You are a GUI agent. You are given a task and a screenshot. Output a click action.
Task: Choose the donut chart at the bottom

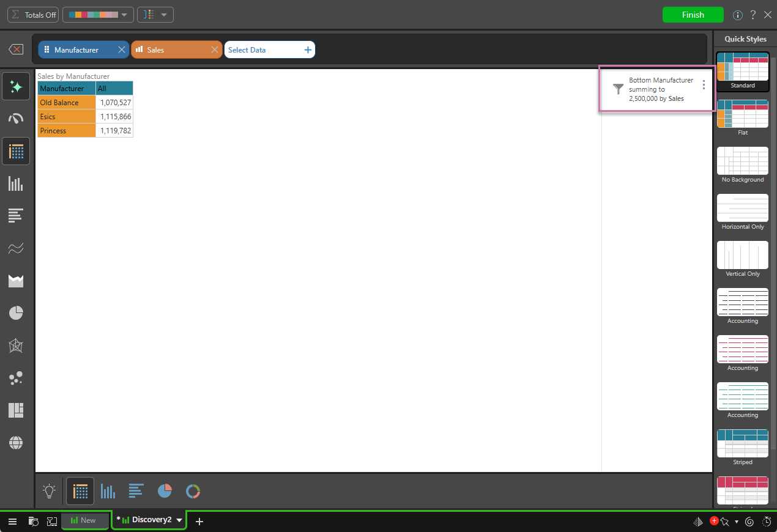tap(193, 491)
